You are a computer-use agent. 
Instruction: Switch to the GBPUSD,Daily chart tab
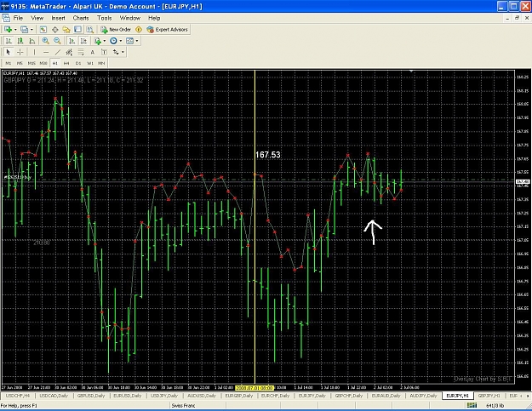(91, 396)
